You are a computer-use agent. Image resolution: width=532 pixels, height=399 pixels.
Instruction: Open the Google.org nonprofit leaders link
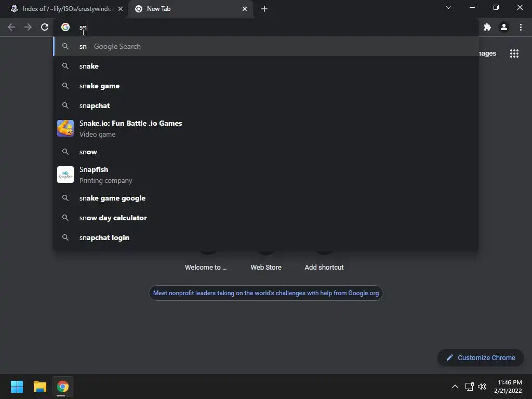(x=266, y=293)
